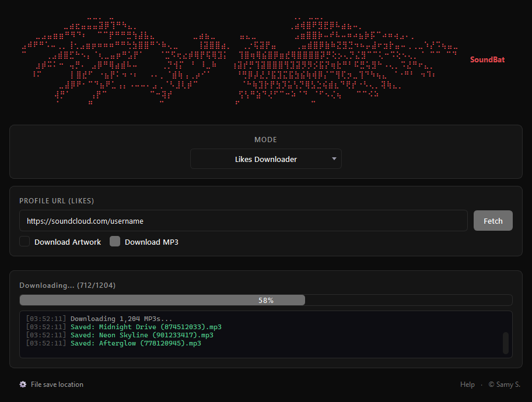Click the Fetch button
This screenshot has width=532, height=402.
pyautogui.click(x=493, y=221)
